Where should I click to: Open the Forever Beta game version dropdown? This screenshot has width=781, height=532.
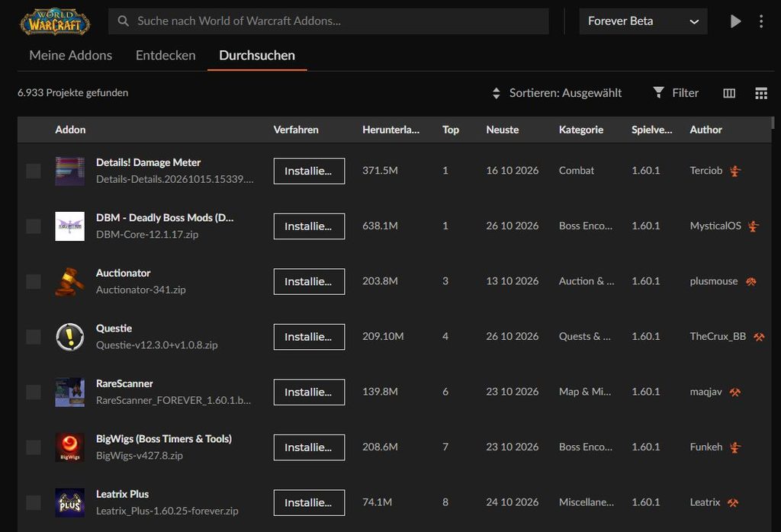(x=643, y=21)
